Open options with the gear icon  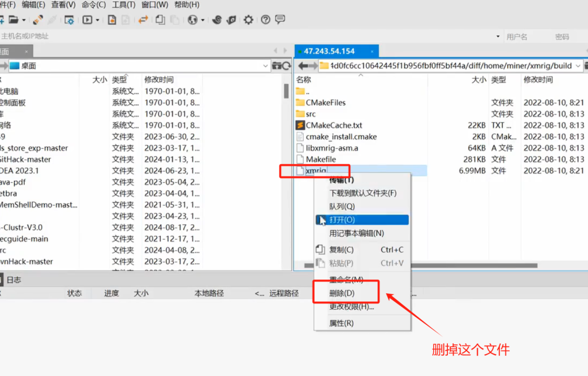coord(248,20)
